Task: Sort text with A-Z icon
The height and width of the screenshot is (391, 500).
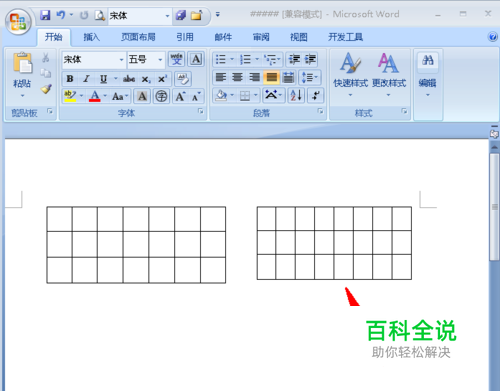Action: (296, 96)
